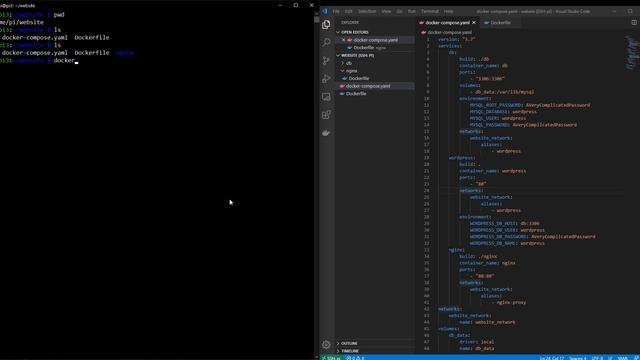This screenshot has width=640, height=360.
Task: Click WORDPRESS_DB_HOST line in editor
Action: [504, 224]
